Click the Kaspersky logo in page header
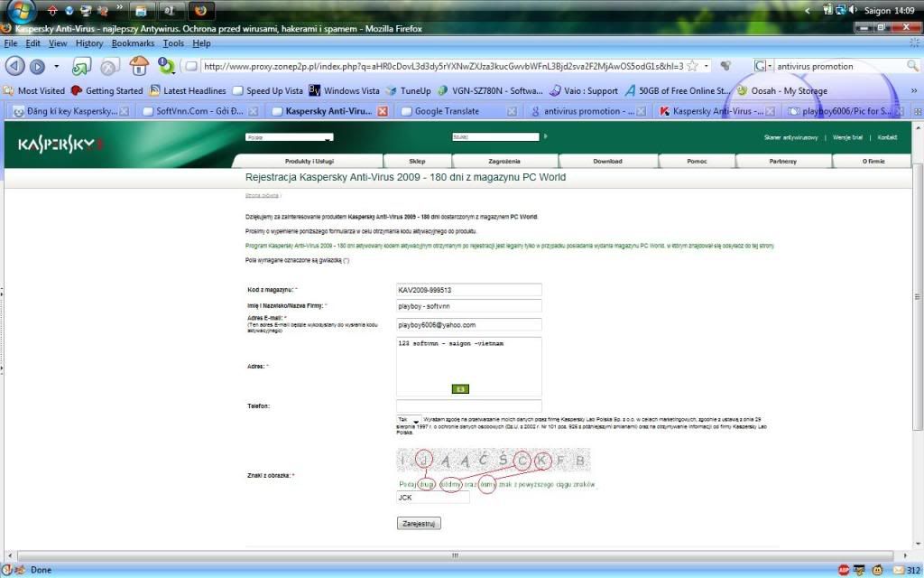924x578 pixels. (x=60, y=144)
